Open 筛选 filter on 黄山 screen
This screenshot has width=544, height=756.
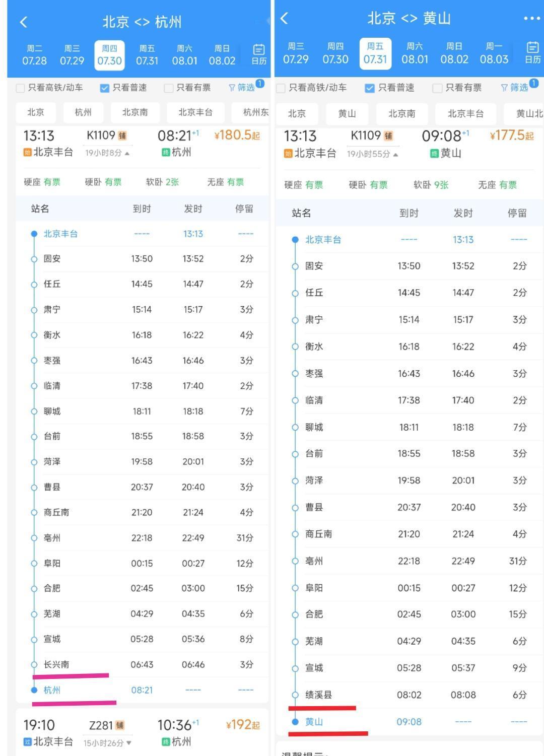point(519,87)
